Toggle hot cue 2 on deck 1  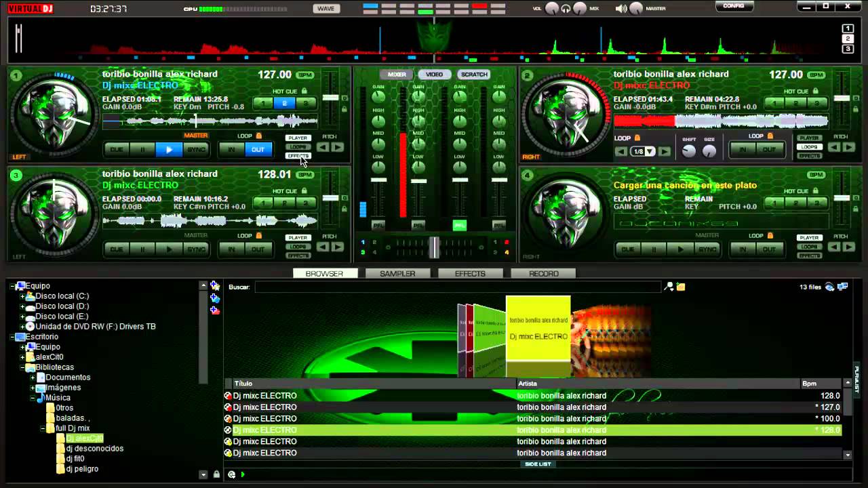[284, 103]
